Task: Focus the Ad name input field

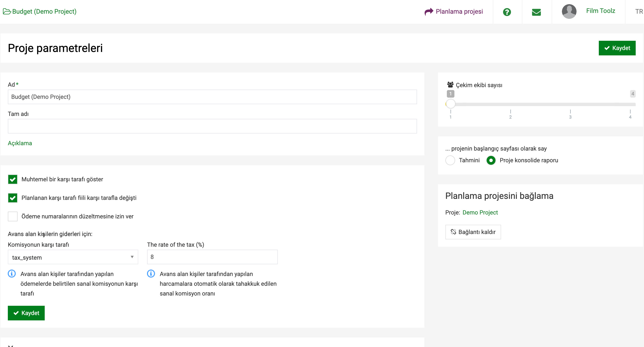Action: pos(212,97)
